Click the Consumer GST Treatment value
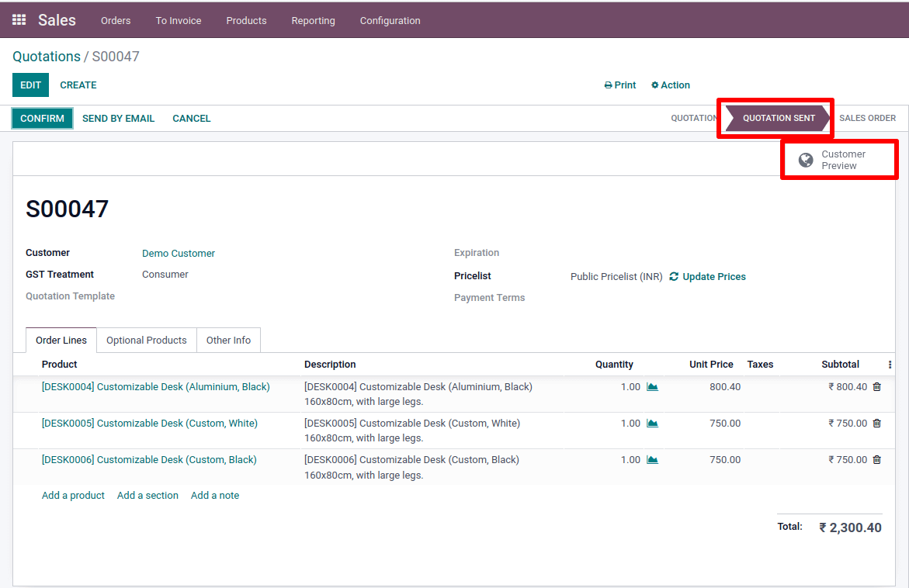Screen dimensions: 909x588 point(165,275)
